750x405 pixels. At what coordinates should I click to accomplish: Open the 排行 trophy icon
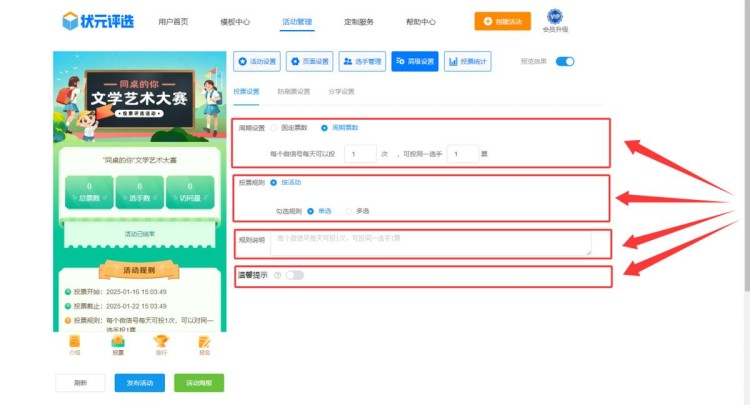[161, 342]
